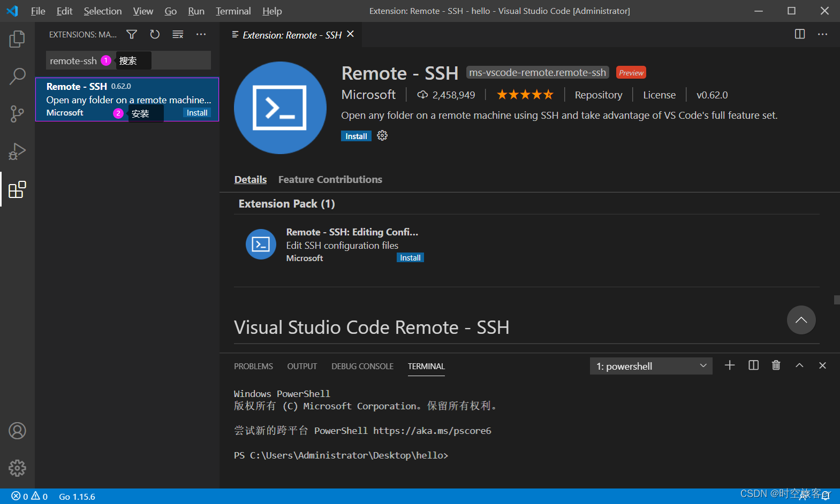Select the Remote - SSH item in extensions list
Image resolution: width=840 pixels, height=504 pixels.
(x=127, y=100)
